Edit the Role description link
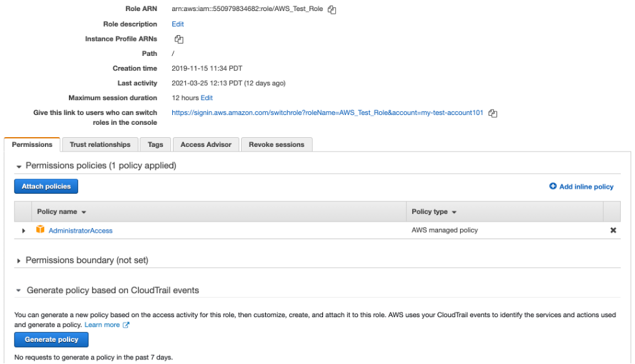 177,24
